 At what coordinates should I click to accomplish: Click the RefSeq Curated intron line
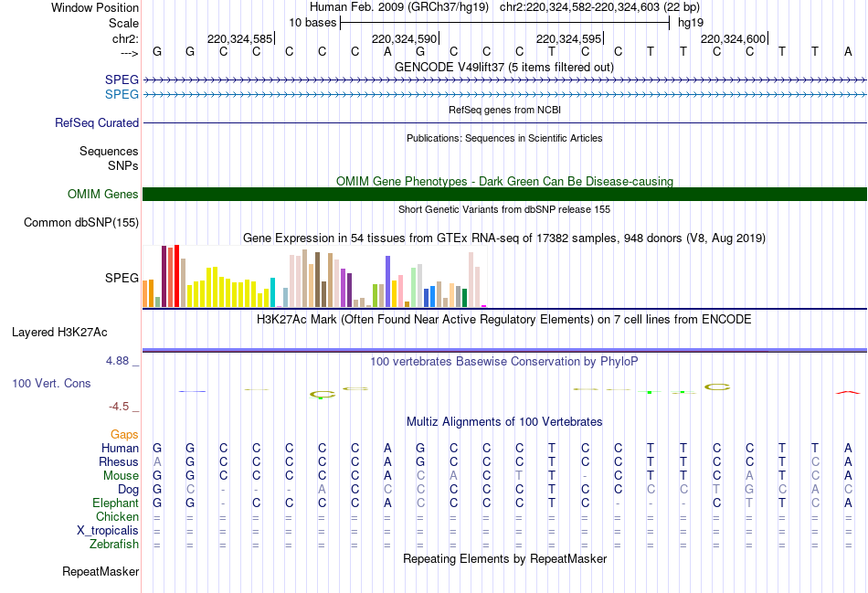[x=504, y=123]
